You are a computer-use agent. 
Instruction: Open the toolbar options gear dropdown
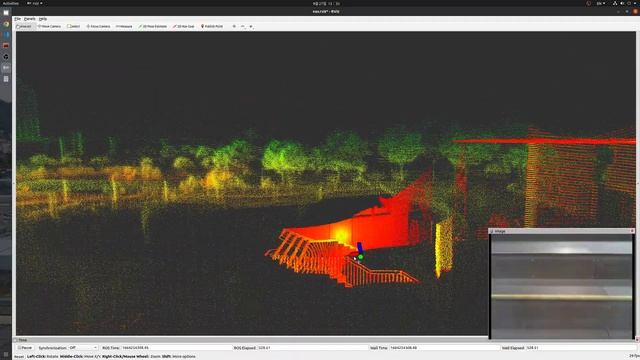pos(251,27)
